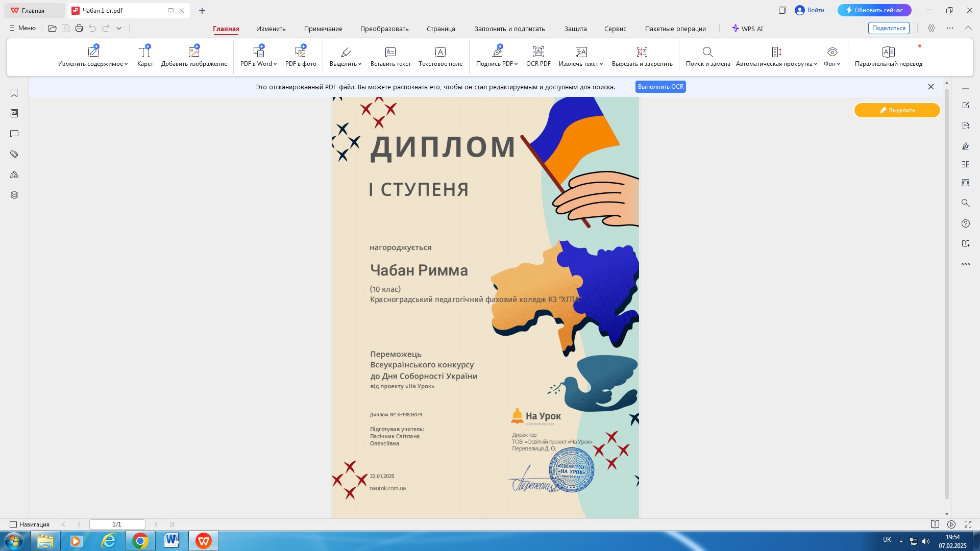This screenshot has width=980, height=551.
Task: Click the orange Highlight button (Выделить)
Action: coord(897,110)
